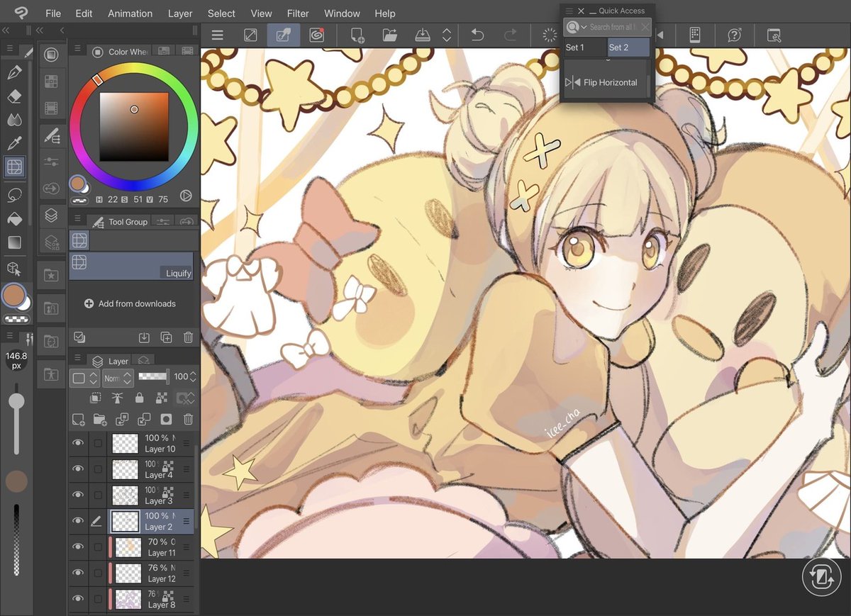Screen dimensions: 851x616
Task: Undo the last action
Action: pos(477,35)
